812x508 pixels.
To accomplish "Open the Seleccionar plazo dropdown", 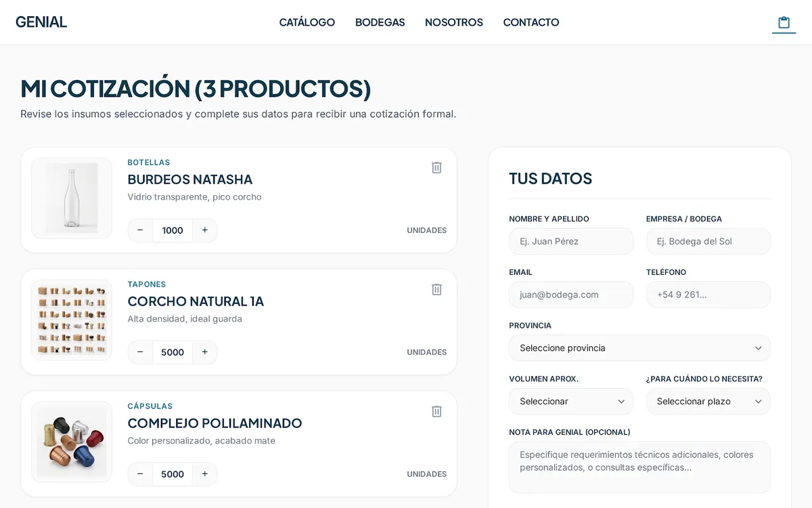I will click(708, 402).
